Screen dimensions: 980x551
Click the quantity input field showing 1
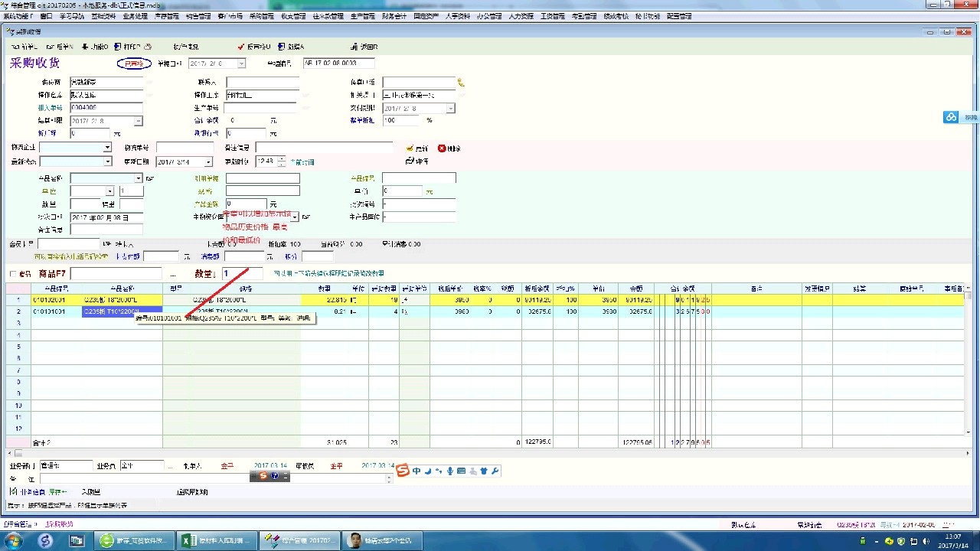(242, 274)
